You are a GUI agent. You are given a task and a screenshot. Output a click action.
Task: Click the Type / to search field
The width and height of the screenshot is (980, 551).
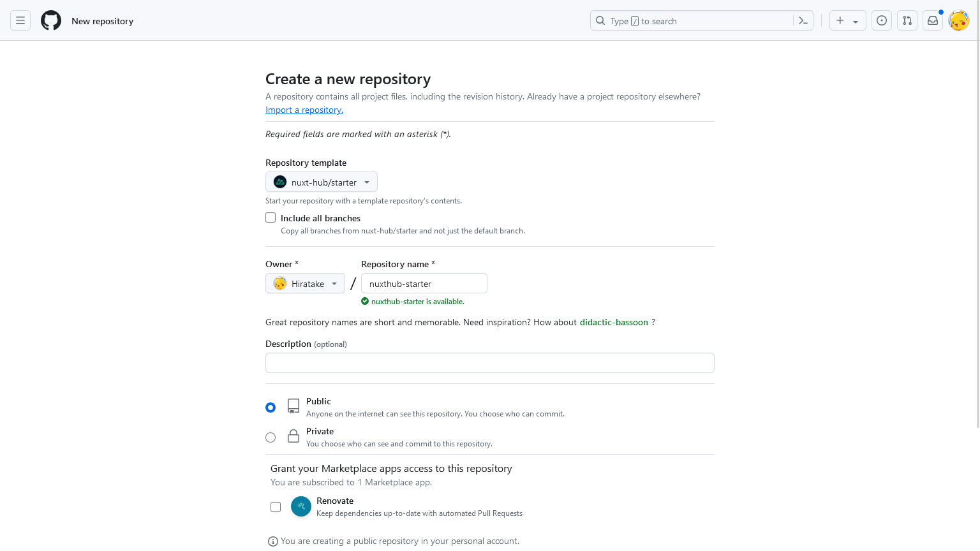click(702, 20)
